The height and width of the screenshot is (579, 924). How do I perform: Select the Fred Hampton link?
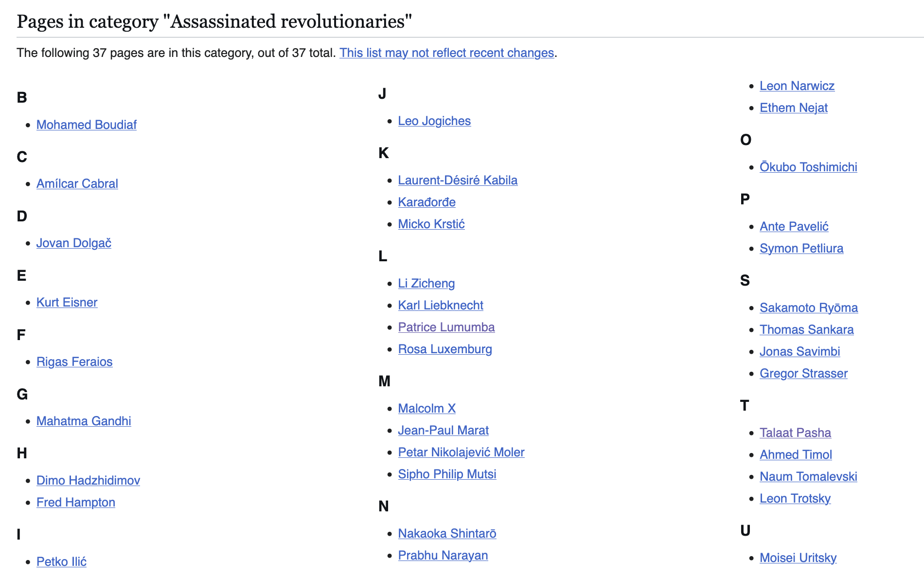(75, 503)
